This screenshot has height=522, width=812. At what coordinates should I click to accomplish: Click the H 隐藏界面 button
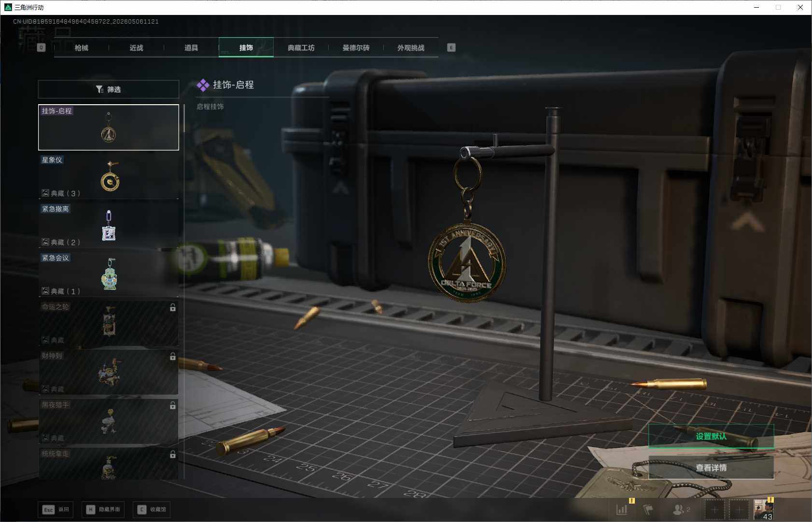(x=103, y=509)
